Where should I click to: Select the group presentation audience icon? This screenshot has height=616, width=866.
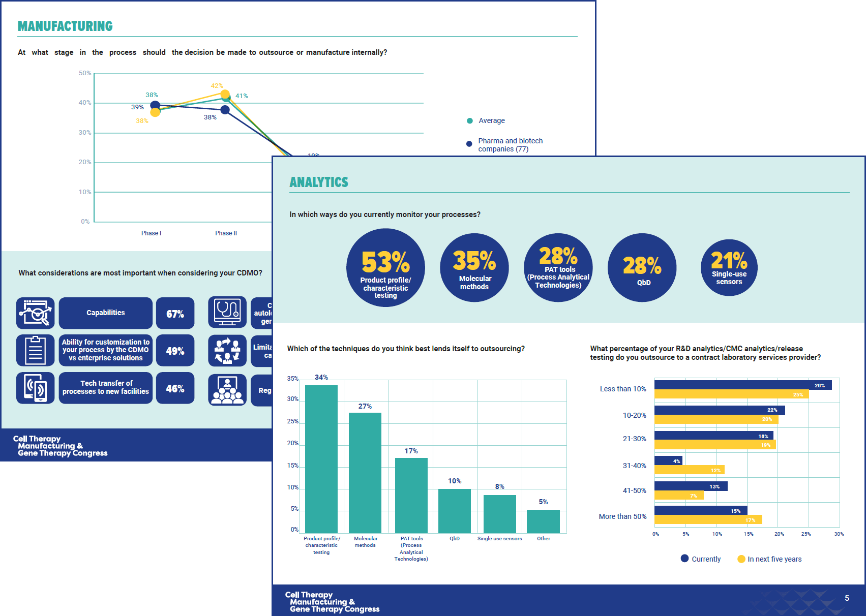coord(227,390)
